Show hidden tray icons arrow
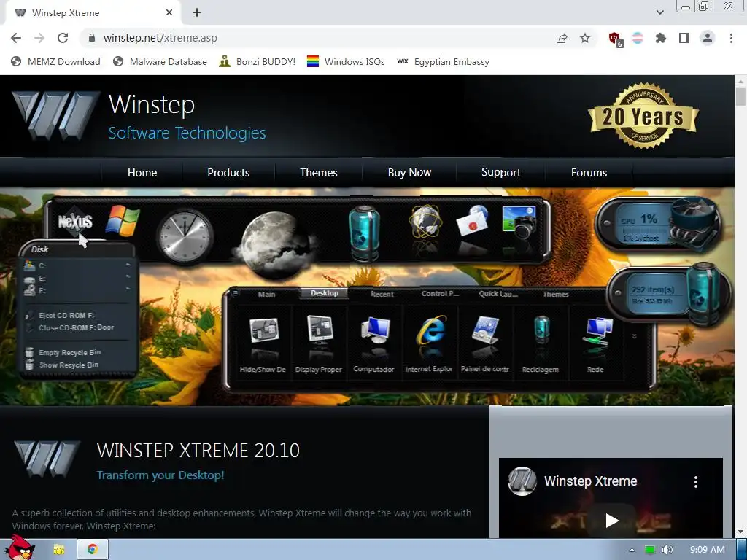The width and height of the screenshot is (747, 560). click(632, 550)
